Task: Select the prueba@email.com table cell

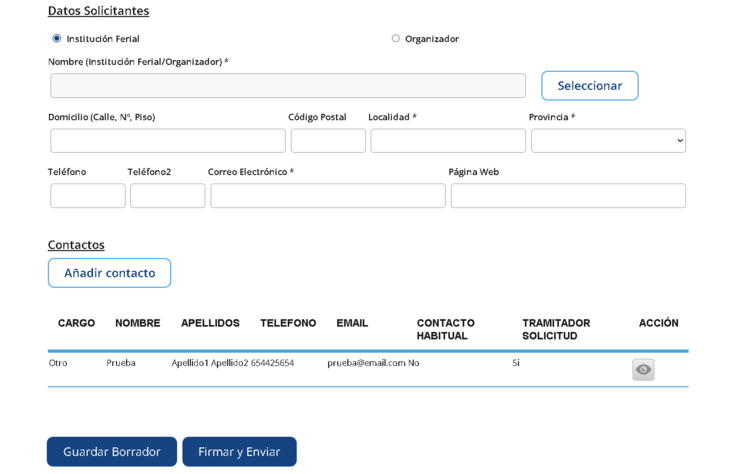Action: tap(366, 363)
